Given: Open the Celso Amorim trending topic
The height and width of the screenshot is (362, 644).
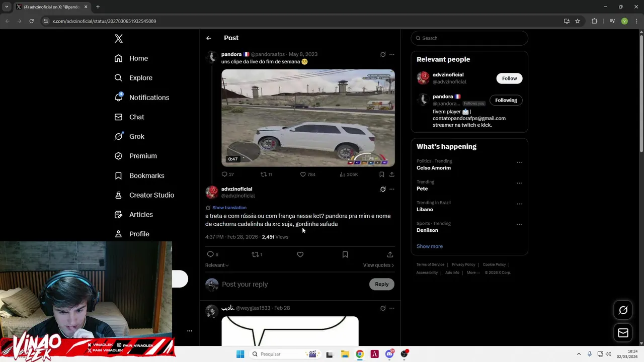Looking at the screenshot, I should pos(434,168).
